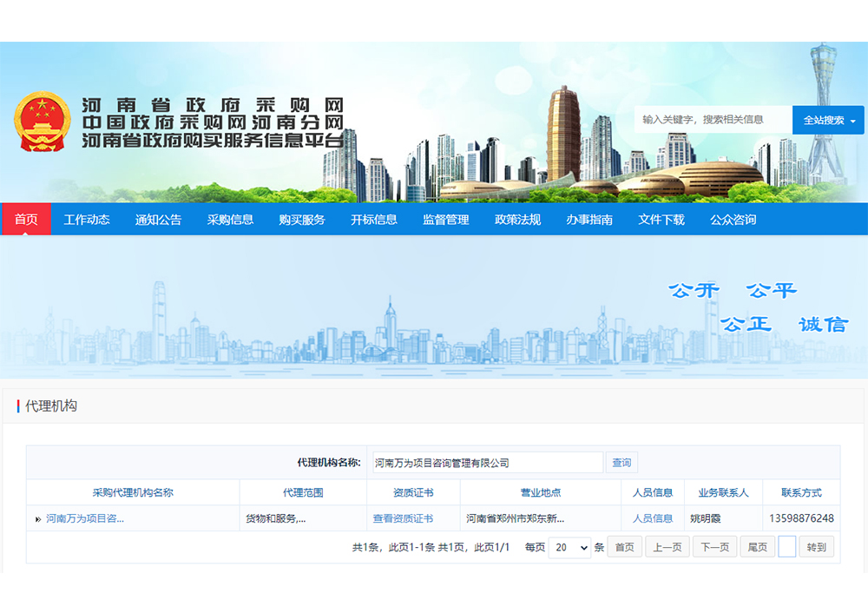This screenshot has height=613, width=868.
Task: Click the 河南省政府采购网 site title
Action: (x=214, y=105)
